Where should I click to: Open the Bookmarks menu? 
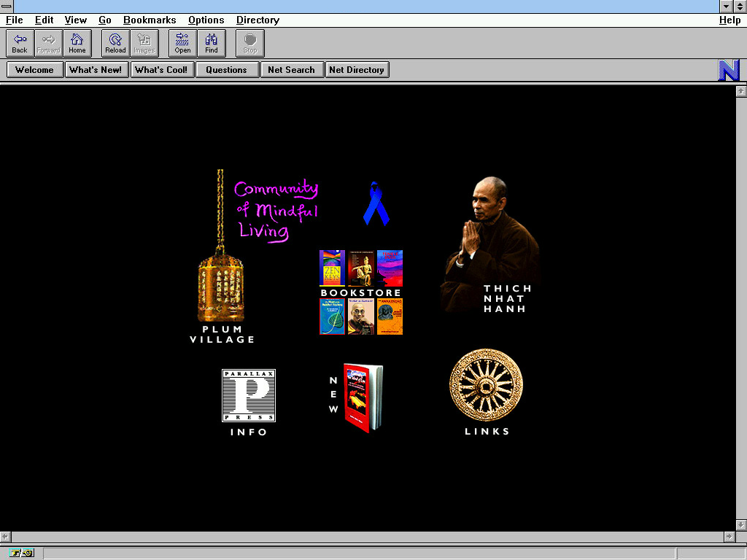click(x=150, y=20)
